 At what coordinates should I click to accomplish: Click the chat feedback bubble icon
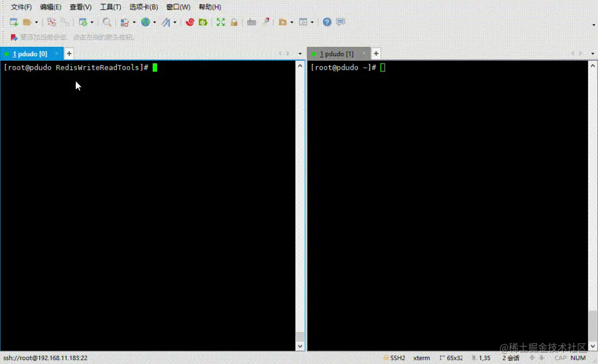(341, 22)
